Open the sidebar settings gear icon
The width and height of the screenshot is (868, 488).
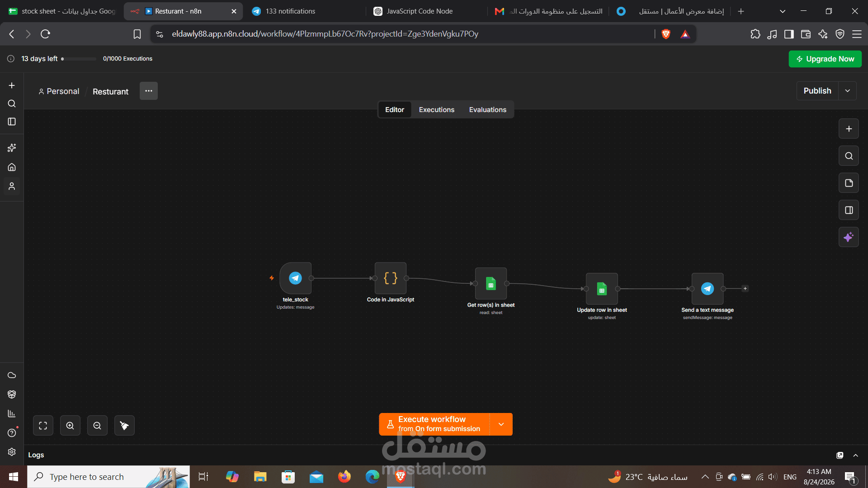(12, 452)
